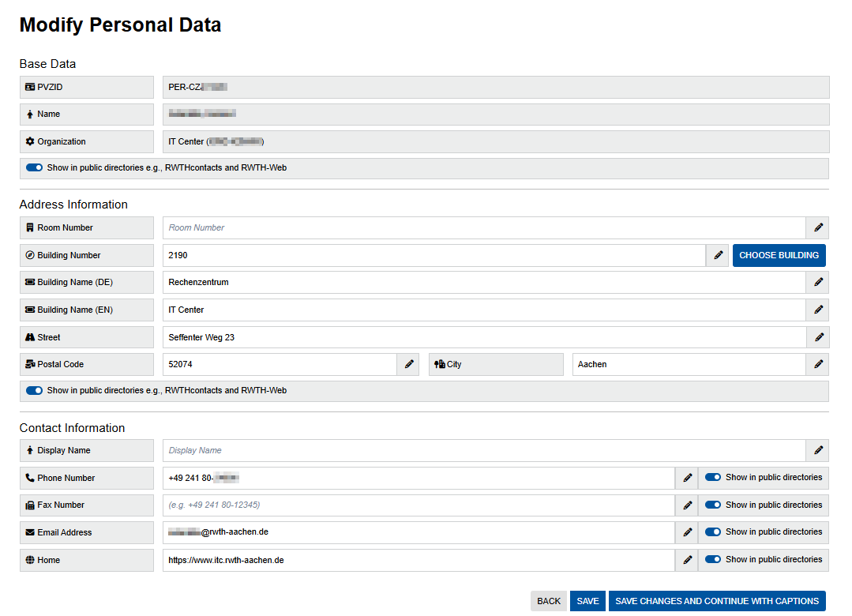Click the edit pencil for Fax Number

click(x=685, y=505)
